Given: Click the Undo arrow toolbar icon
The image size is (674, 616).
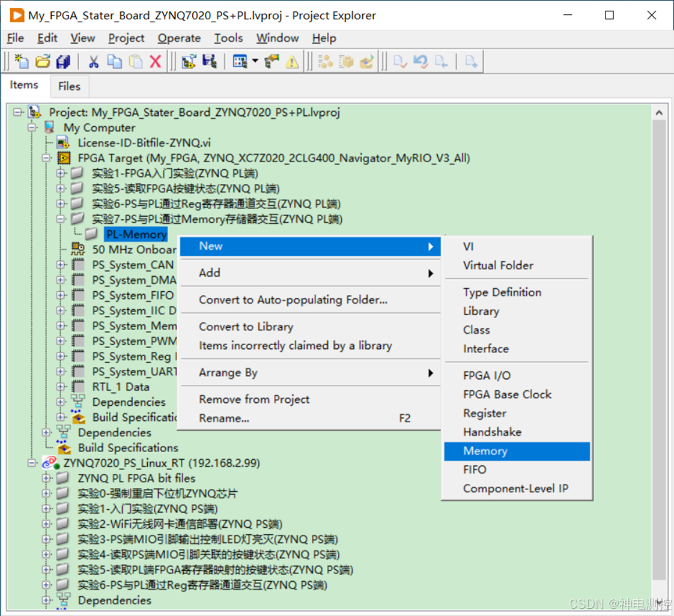Looking at the screenshot, I should pos(420,61).
